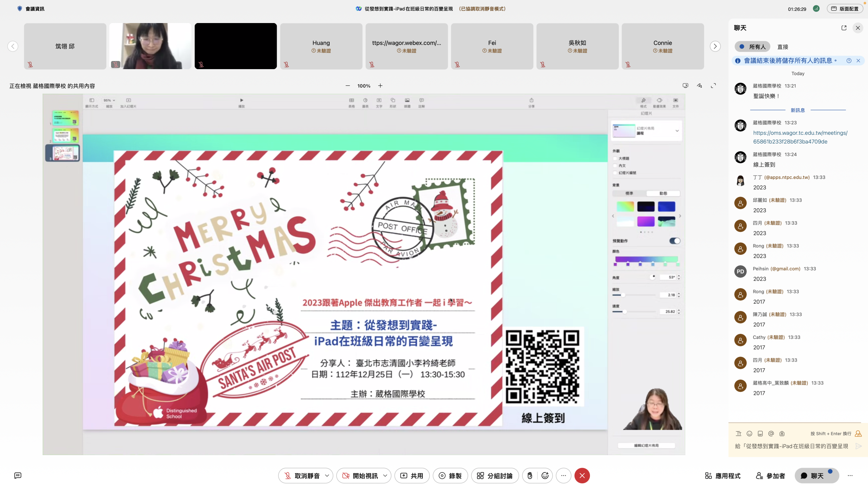Expand the video options arrow beside 開始視訊

click(385, 475)
